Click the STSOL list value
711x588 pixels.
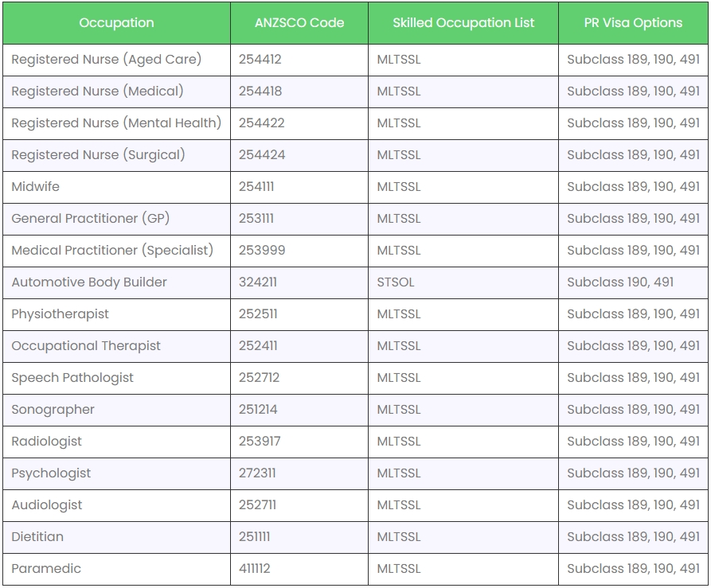point(396,282)
